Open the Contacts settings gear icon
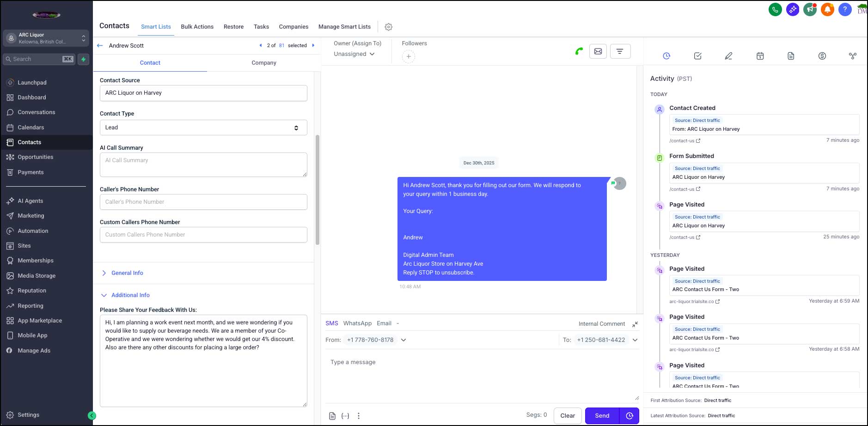The image size is (868, 426). pos(388,27)
